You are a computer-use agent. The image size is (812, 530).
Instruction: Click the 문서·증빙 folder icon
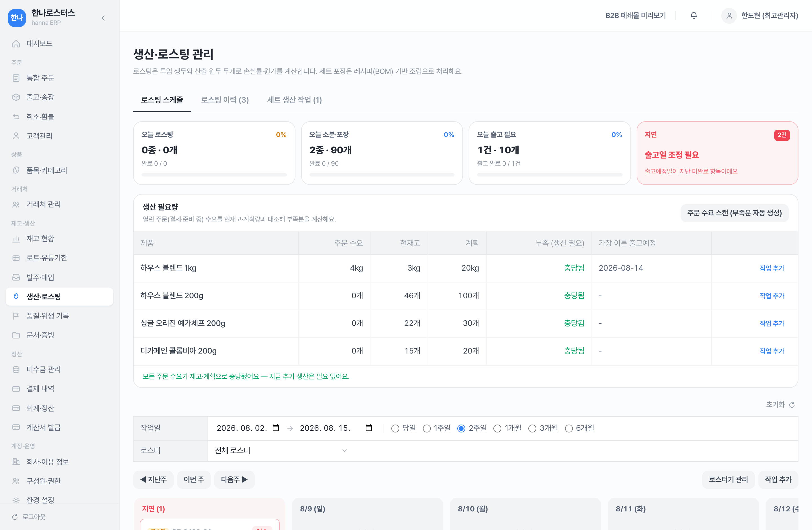click(16, 335)
